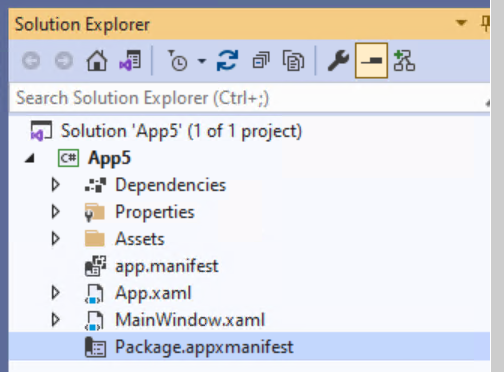Click the Properties folder wrench icon
The height and width of the screenshot is (372, 504).
click(95, 213)
